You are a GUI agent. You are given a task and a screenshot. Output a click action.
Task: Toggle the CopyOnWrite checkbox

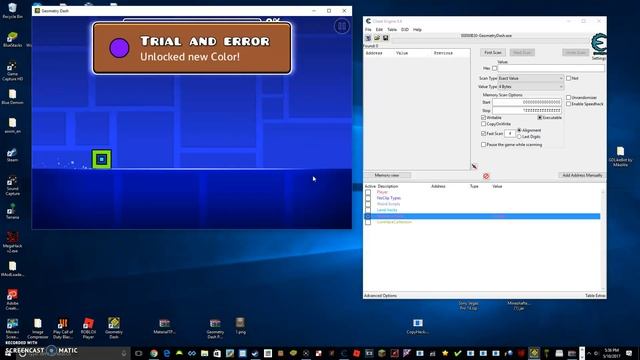[x=484, y=124]
